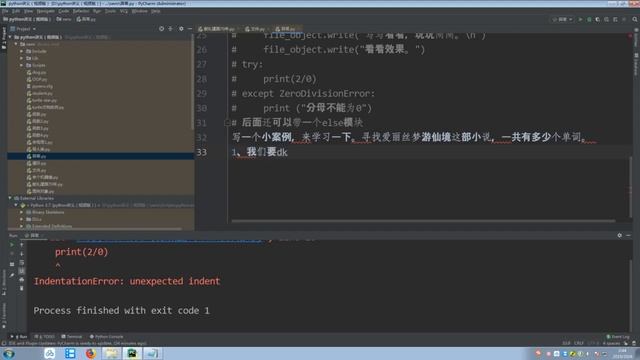Select the highlighted file in project tree
The height and width of the screenshot is (360, 640).
pos(100,156)
